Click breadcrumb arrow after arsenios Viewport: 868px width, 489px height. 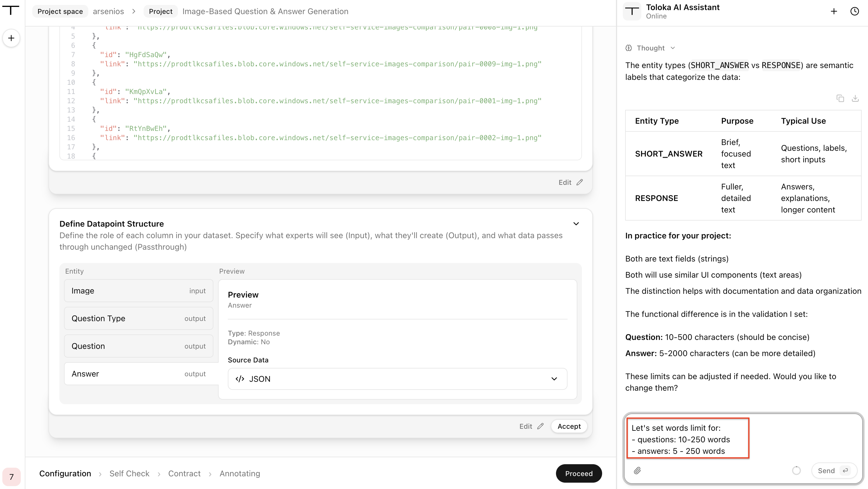[134, 12]
